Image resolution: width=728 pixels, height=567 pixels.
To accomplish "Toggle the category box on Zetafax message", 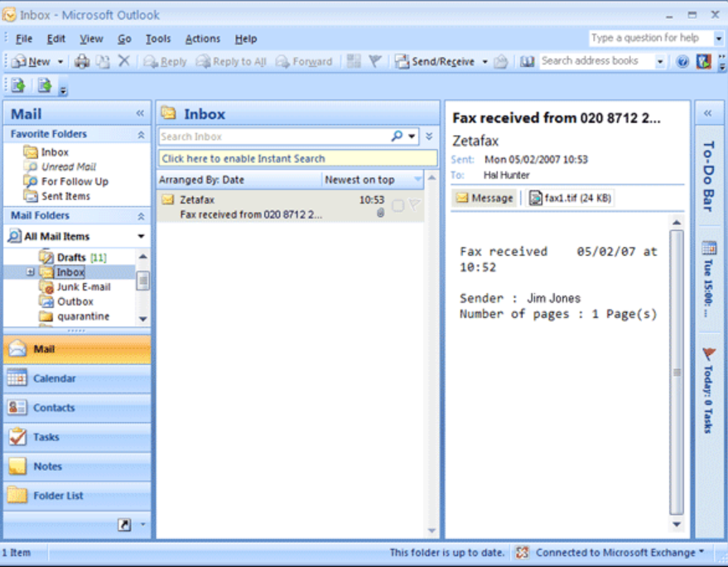I will (x=398, y=205).
